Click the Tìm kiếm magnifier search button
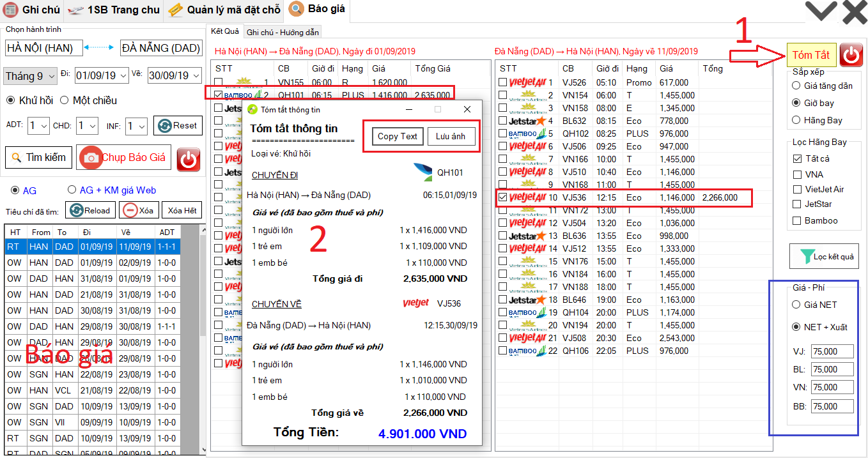868x458 pixels. click(x=38, y=157)
